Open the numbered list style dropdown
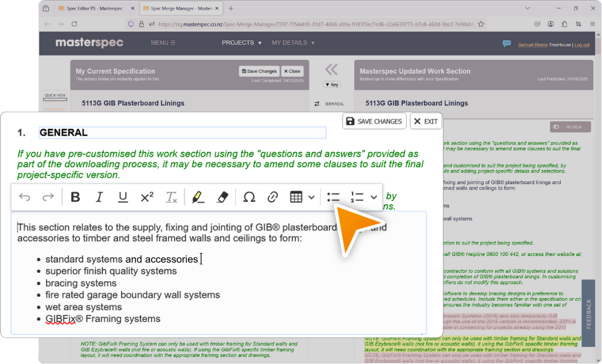 click(x=374, y=197)
